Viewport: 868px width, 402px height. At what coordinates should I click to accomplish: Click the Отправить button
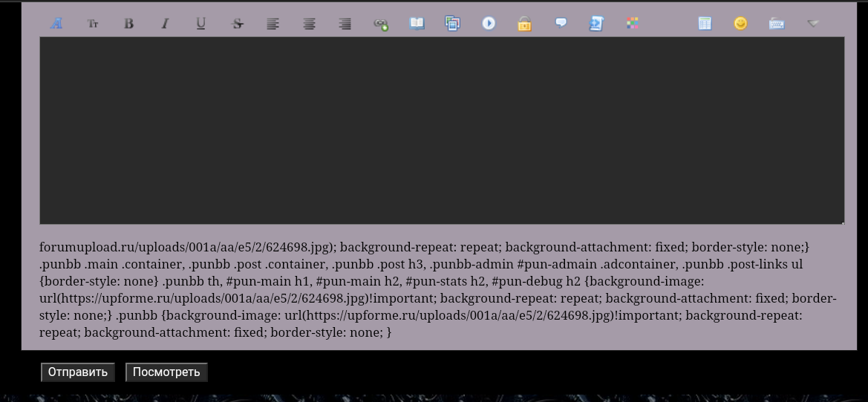tap(77, 372)
